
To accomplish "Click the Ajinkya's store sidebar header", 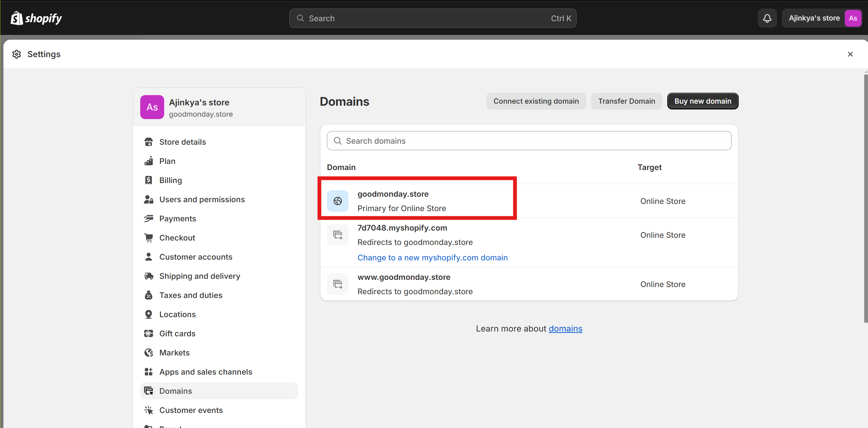I will click(219, 107).
